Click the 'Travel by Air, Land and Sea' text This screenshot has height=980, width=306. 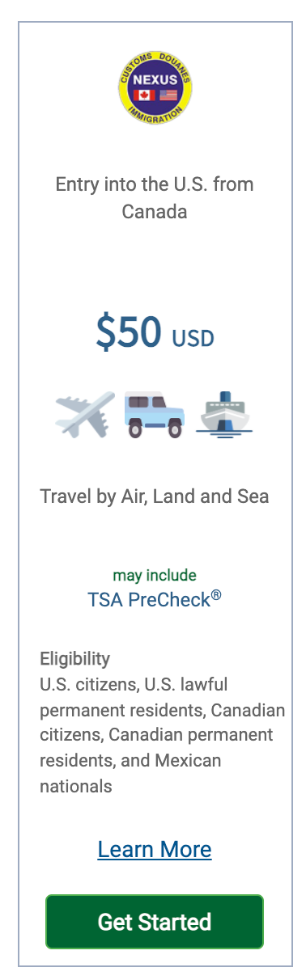[x=155, y=496]
